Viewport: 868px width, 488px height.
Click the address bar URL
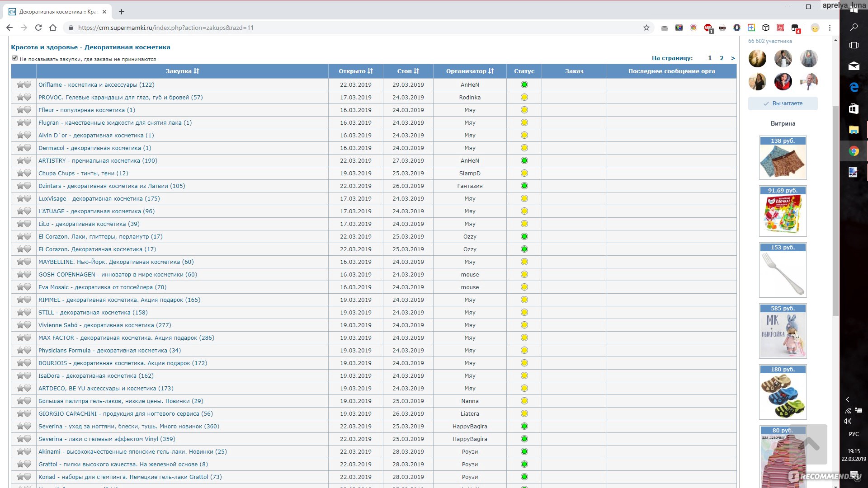[x=166, y=28]
